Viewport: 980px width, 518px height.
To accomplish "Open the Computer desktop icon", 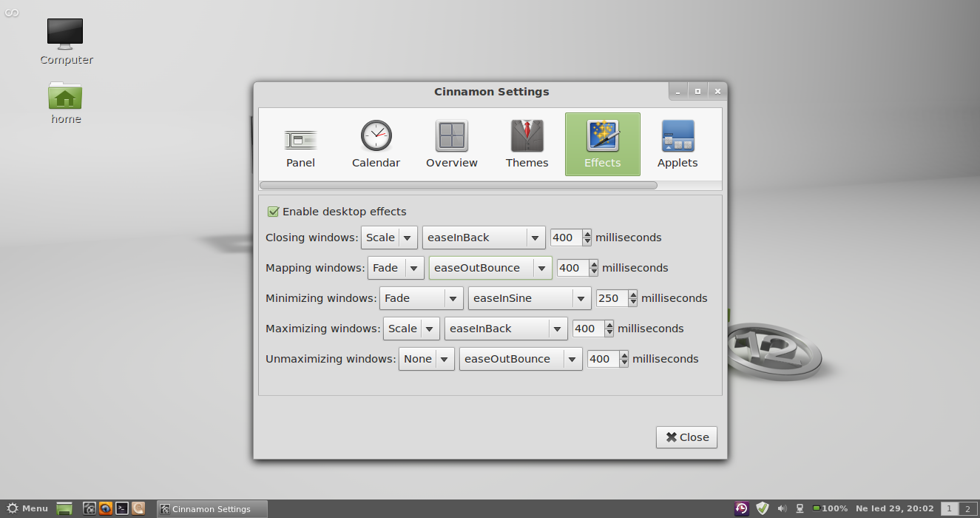I will (66, 42).
